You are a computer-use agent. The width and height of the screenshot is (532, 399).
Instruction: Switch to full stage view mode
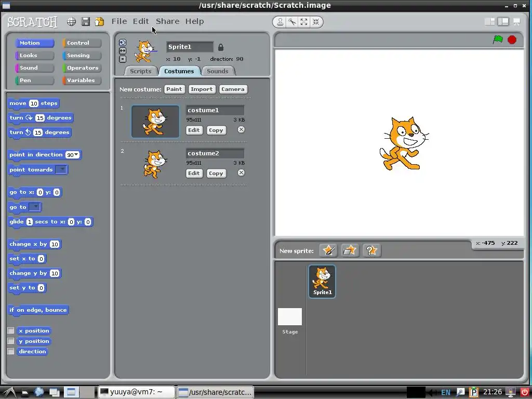[x=503, y=22]
